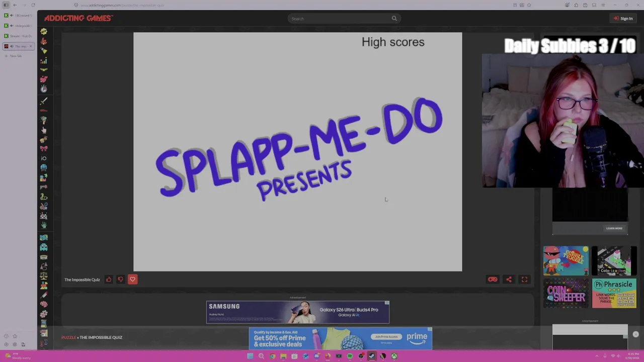Image resolution: width=644 pixels, height=362 pixels.
Task: Open the pink bow category icon
Action: pyautogui.click(x=44, y=149)
